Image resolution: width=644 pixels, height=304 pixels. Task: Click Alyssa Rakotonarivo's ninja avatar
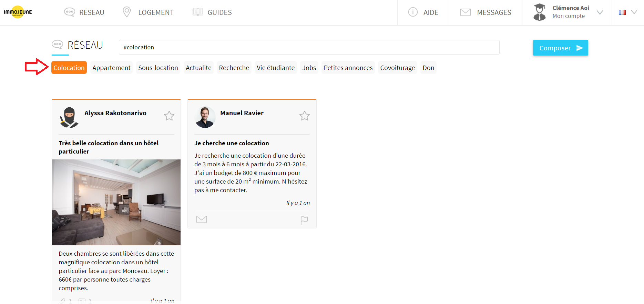69,117
